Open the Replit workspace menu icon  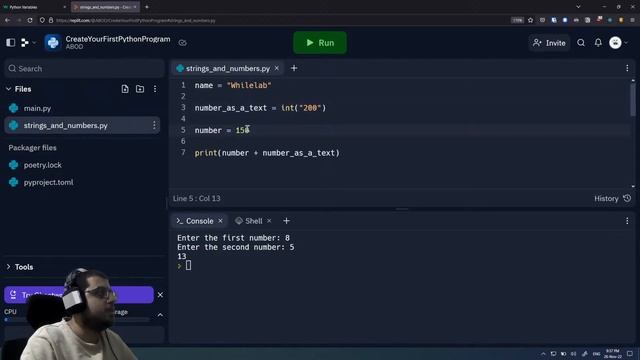click(x=25, y=42)
